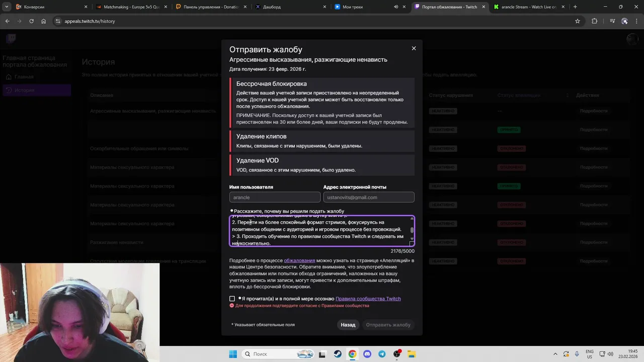
Task: Open Chrome media control icon
Action: 612,21
